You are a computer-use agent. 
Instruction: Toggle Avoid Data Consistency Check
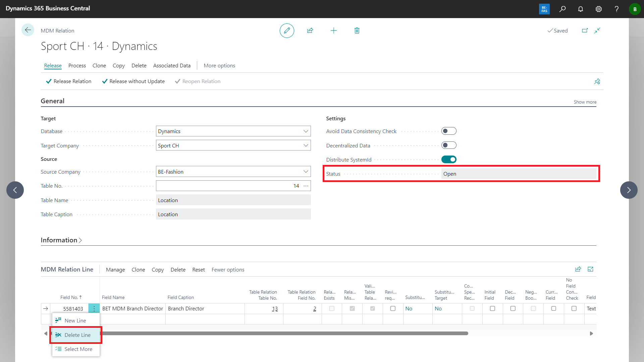449,131
